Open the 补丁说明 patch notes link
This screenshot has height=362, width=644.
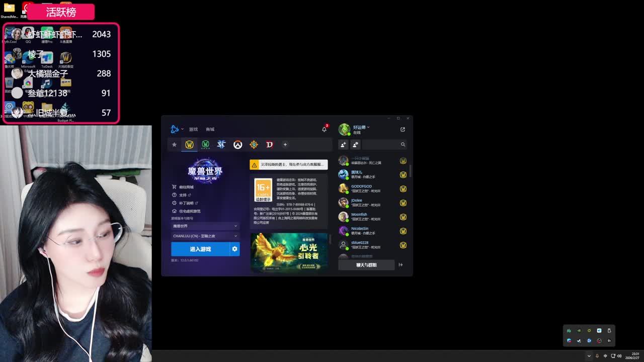tap(185, 203)
